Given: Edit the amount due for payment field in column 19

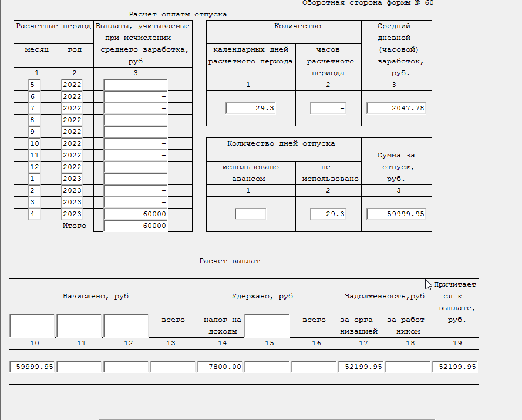Looking at the screenshot, I should pos(455,367).
